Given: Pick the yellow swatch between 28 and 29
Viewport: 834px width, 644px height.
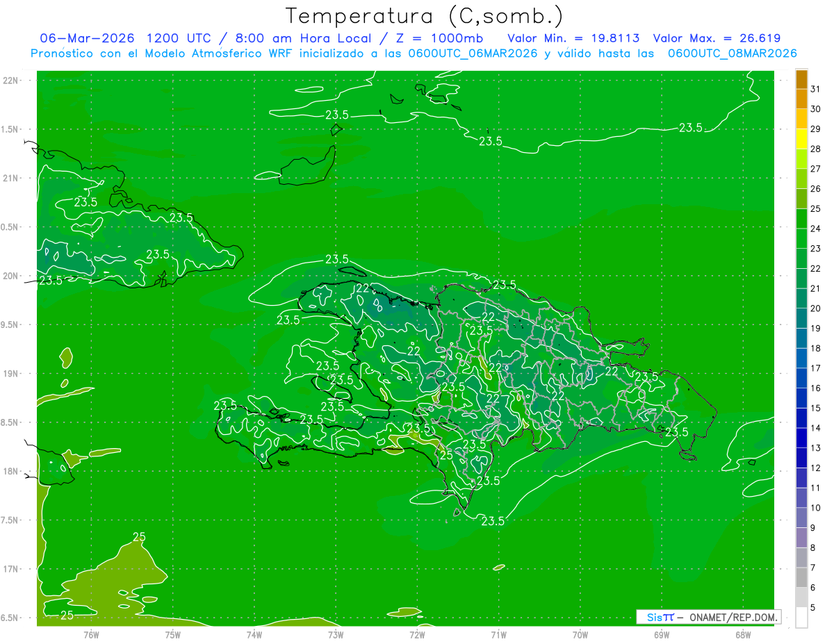Looking at the screenshot, I should [801, 138].
